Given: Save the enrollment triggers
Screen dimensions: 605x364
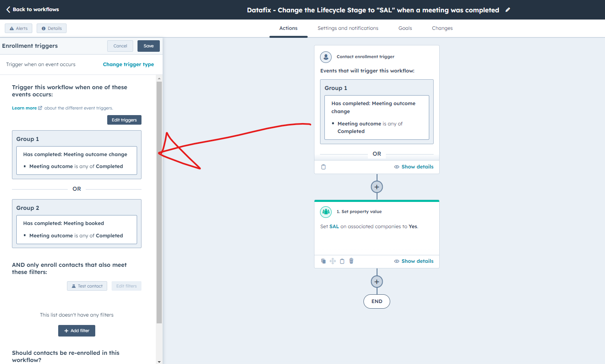Looking at the screenshot, I should click(148, 46).
